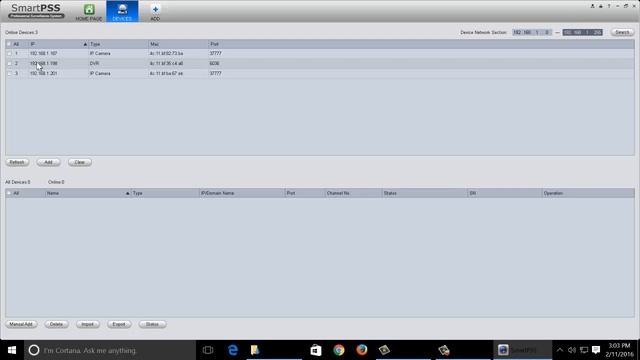Click the Add button below online devices

pos(48,162)
